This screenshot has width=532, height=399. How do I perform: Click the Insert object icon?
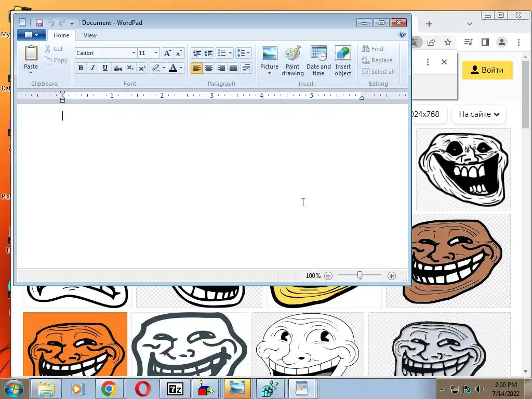click(343, 54)
